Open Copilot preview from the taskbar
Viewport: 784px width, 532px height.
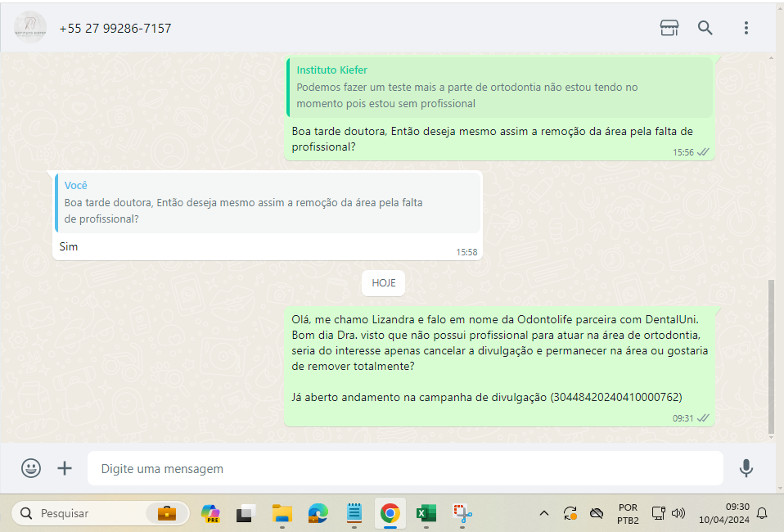click(x=210, y=513)
